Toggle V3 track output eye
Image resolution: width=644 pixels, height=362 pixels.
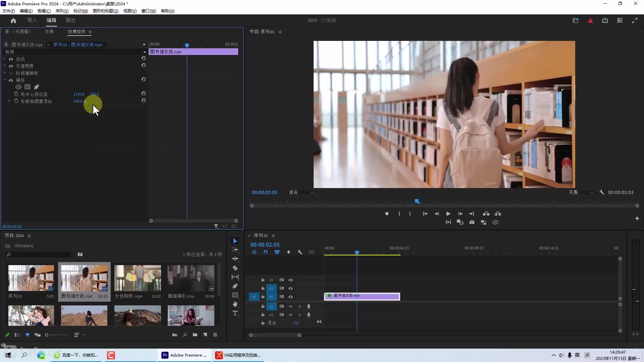[x=290, y=280]
